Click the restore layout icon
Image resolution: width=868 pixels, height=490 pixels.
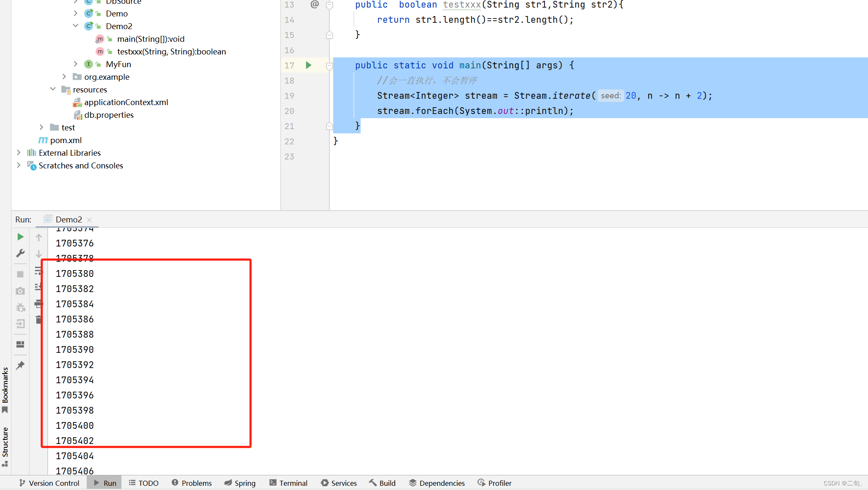[x=20, y=344]
